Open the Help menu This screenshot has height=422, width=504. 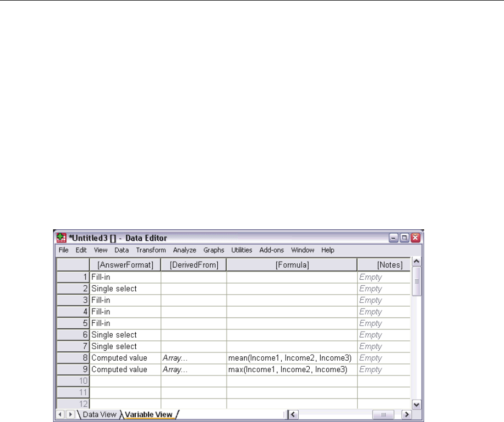click(328, 250)
